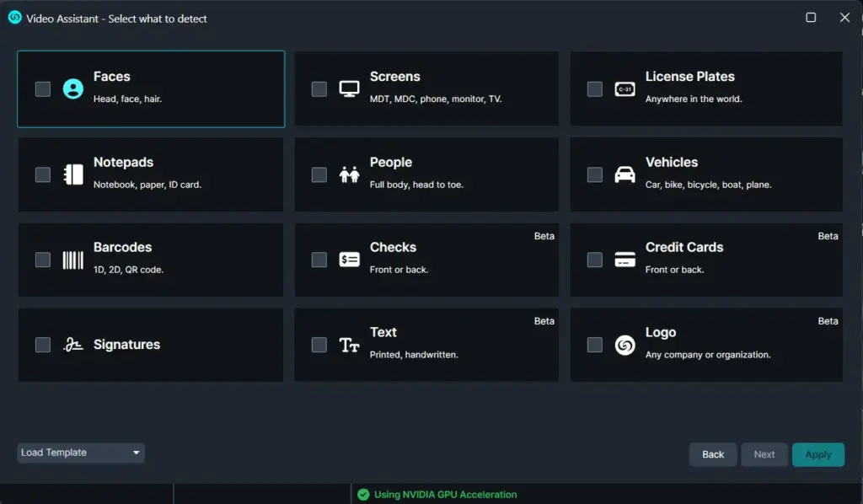This screenshot has height=504, width=863.
Task: Click 'Printed, handwritten.' description
Action: 413,355
